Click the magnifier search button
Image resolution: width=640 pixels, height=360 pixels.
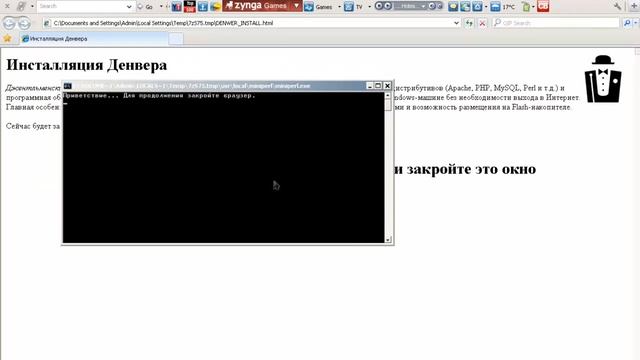point(627,23)
